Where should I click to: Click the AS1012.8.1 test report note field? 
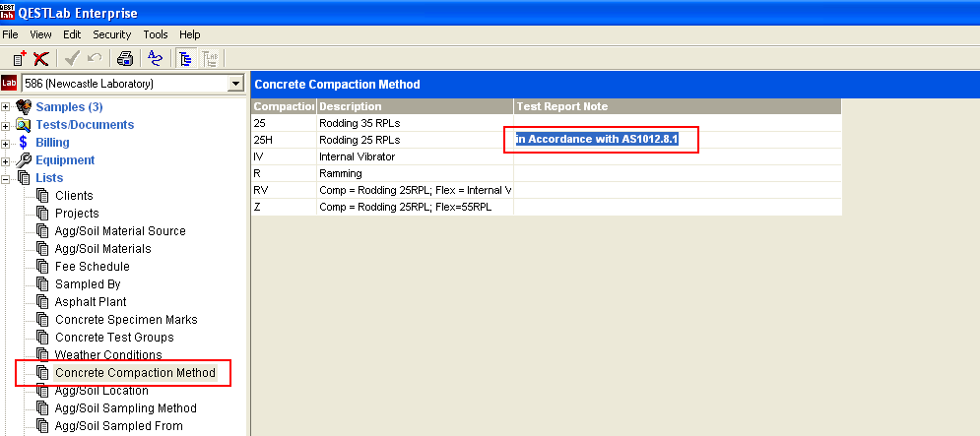coord(598,140)
